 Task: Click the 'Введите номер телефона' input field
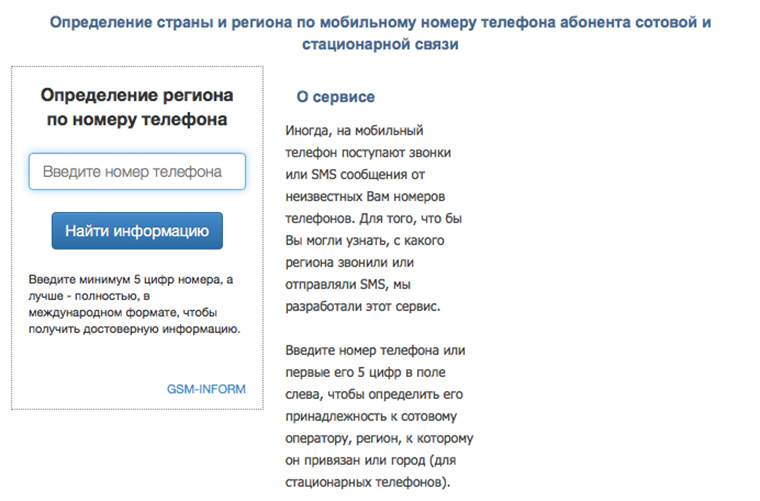point(137,172)
